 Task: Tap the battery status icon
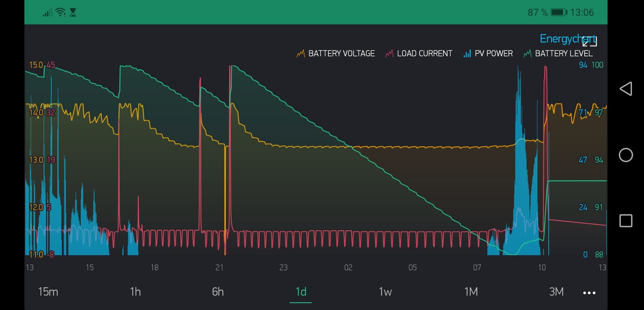point(559,12)
